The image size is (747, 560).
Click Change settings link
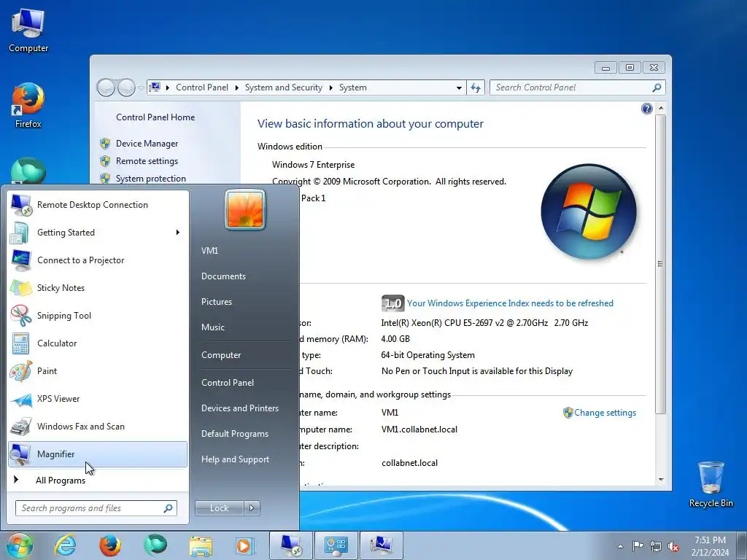(x=605, y=413)
